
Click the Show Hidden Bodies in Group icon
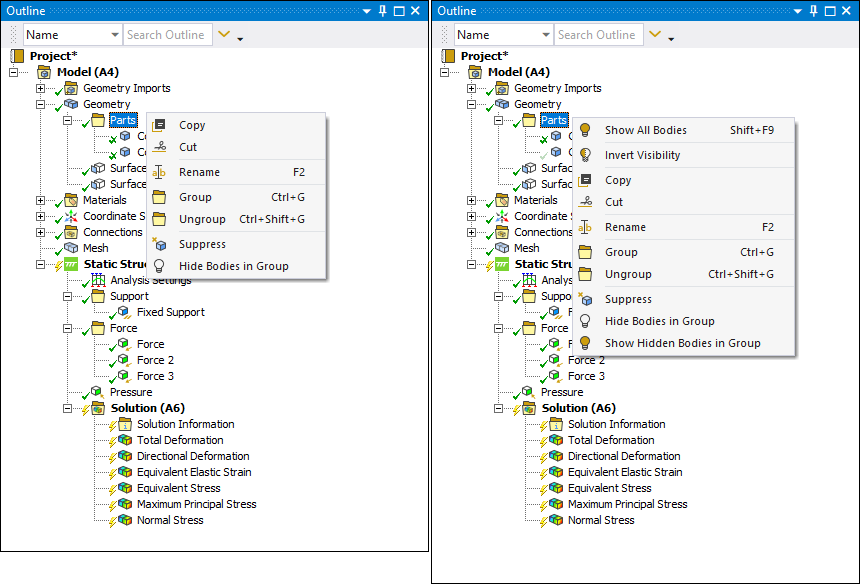(586, 343)
